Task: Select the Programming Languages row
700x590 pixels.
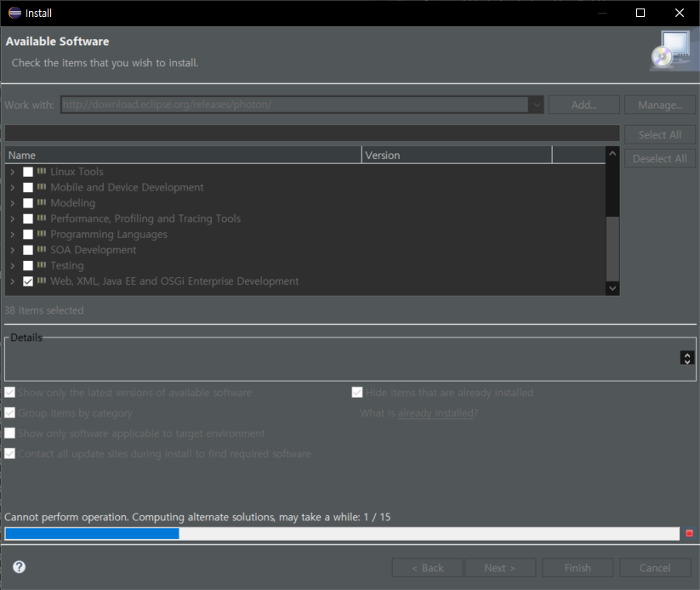Action: pos(305,235)
